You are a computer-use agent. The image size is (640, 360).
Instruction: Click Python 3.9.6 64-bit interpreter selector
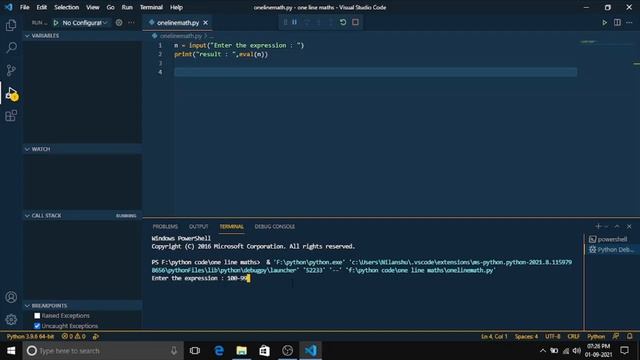click(x=30, y=336)
